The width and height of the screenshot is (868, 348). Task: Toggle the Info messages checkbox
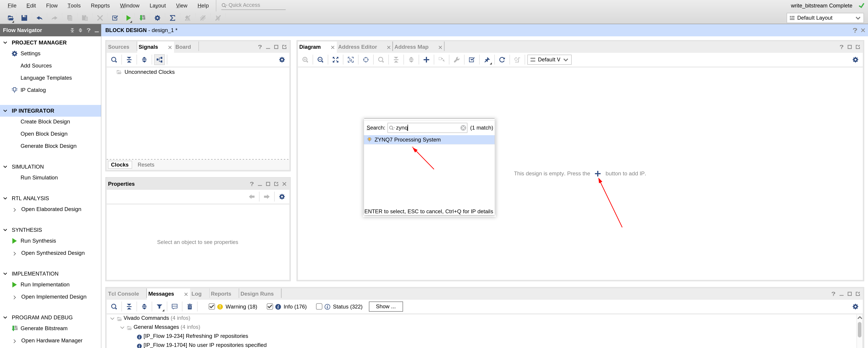point(270,307)
